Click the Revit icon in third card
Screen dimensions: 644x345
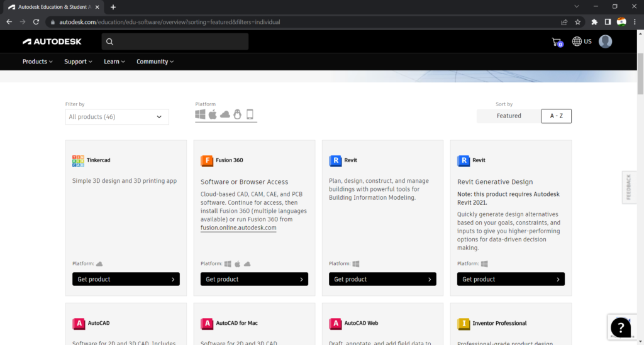click(x=335, y=160)
